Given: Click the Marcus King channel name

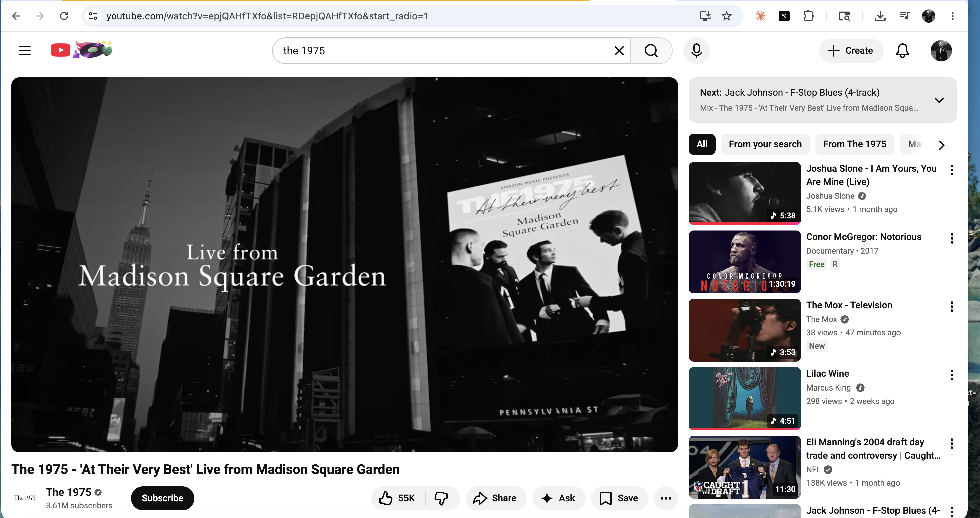Looking at the screenshot, I should tap(828, 387).
